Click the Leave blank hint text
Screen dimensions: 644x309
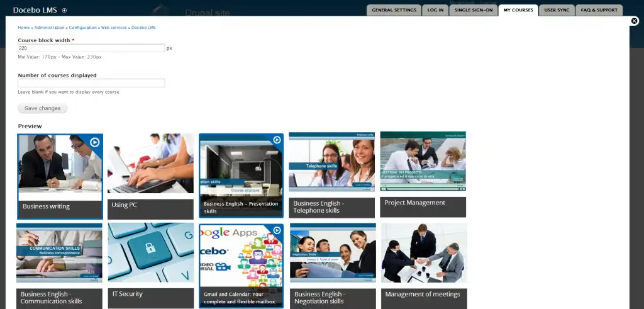(x=69, y=92)
